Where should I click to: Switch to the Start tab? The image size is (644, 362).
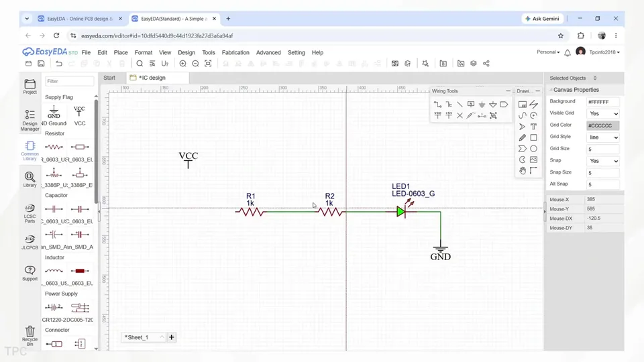109,78
